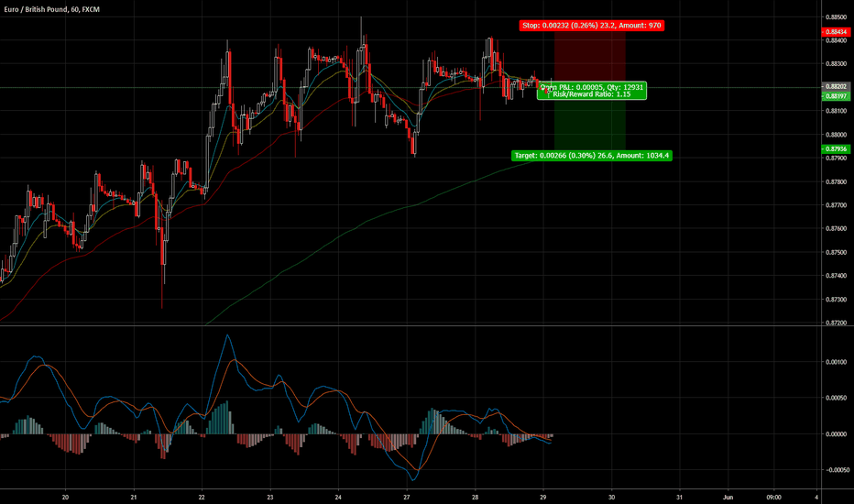Click date 20 on the time axis
Viewport: 854px width, 504px height.
tap(65, 497)
